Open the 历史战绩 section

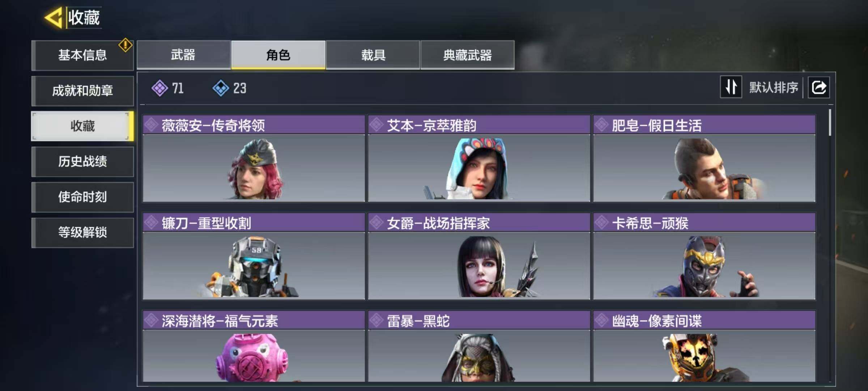82,161
